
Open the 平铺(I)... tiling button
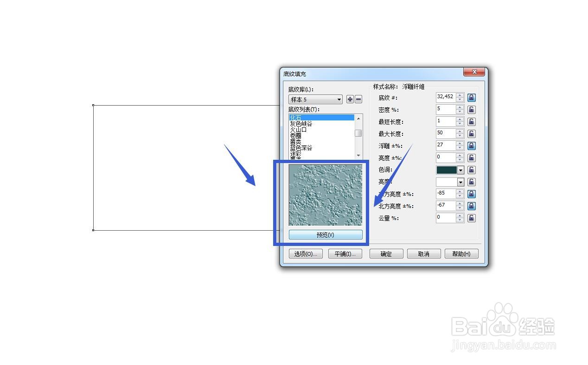tap(345, 254)
